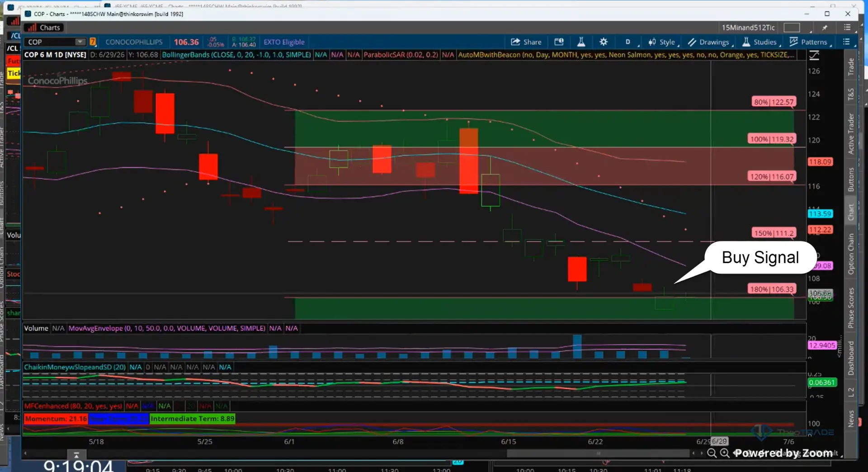
Task: Click the Momentum: 21.16 label
Action: click(56, 419)
